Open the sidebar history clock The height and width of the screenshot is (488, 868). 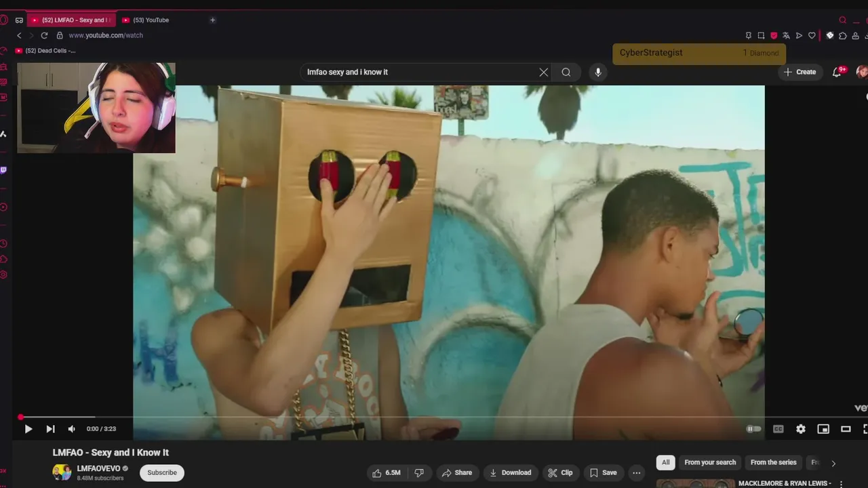3,243
